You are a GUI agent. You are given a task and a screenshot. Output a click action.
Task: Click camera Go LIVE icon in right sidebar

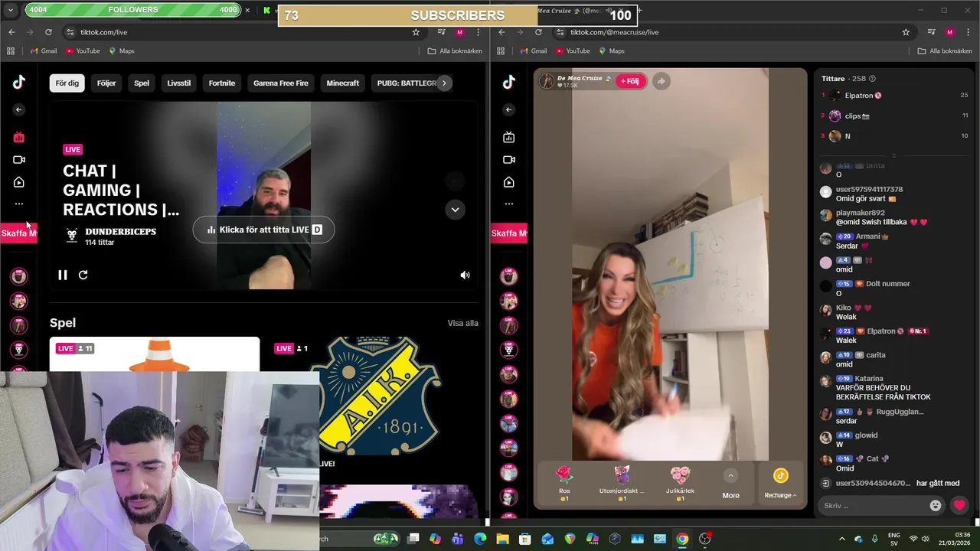509,160
